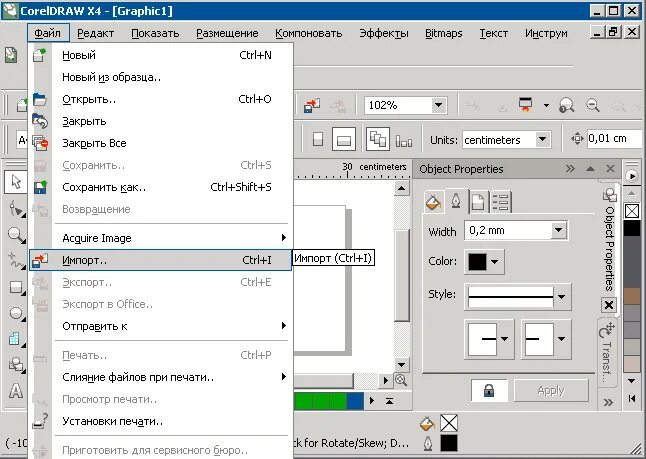Viewport: 646px width, 459px height.
Task: Select the Shape edit tool
Action: (x=16, y=208)
